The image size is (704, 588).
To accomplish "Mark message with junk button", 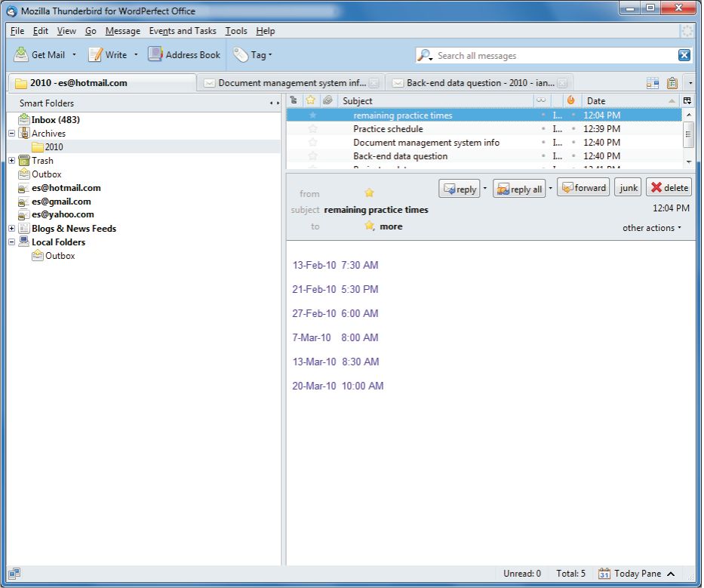I will pyautogui.click(x=628, y=187).
